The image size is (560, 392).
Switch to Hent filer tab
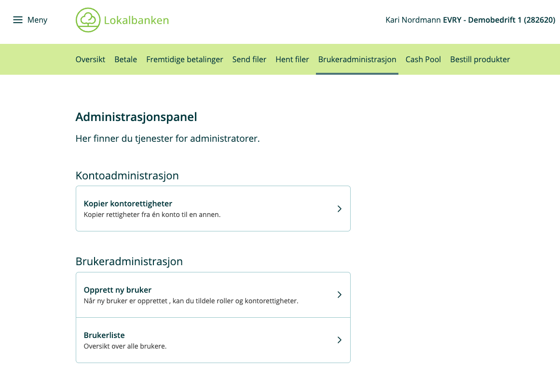[292, 59]
